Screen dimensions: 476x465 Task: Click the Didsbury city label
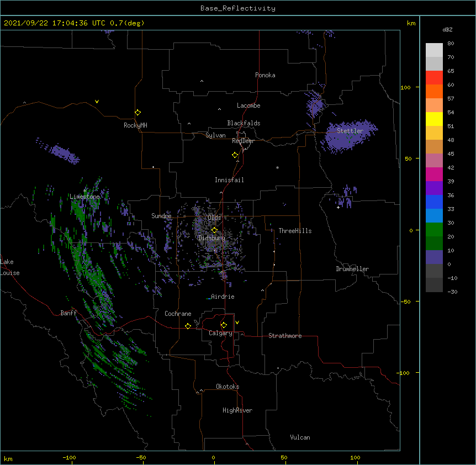pyautogui.click(x=212, y=238)
